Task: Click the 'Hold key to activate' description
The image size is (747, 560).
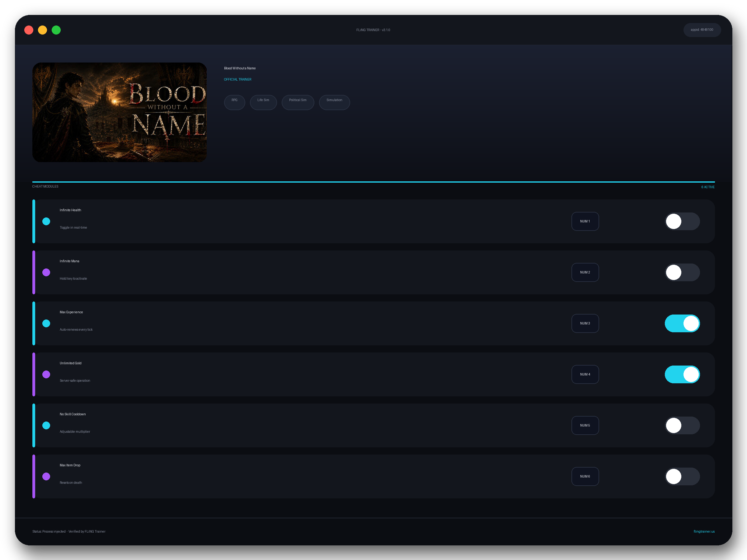Action: [73, 279]
